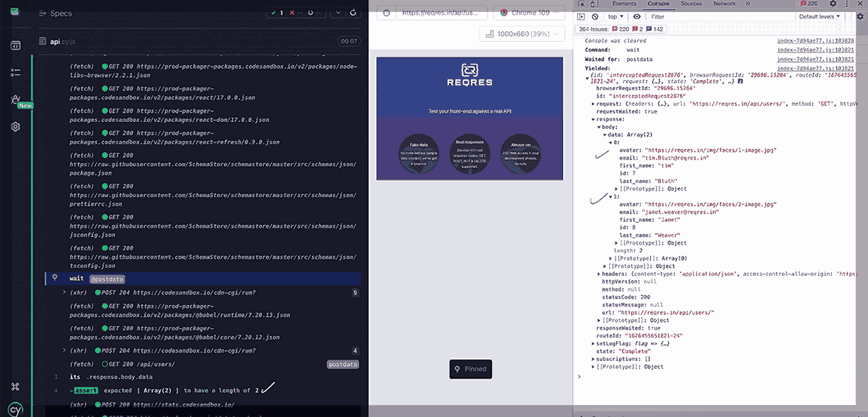Click the Pinned button in the preview
This screenshot has height=417, width=868.
pos(470,369)
